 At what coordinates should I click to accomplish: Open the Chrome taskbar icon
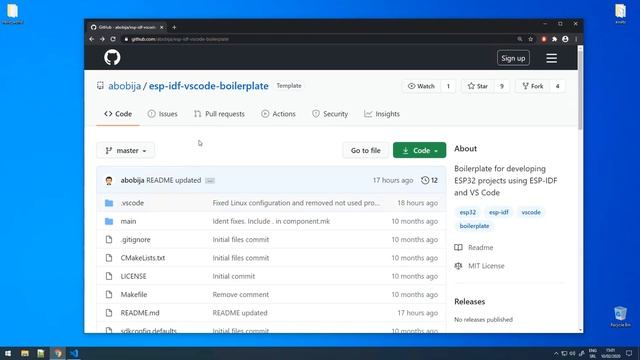(x=58, y=353)
